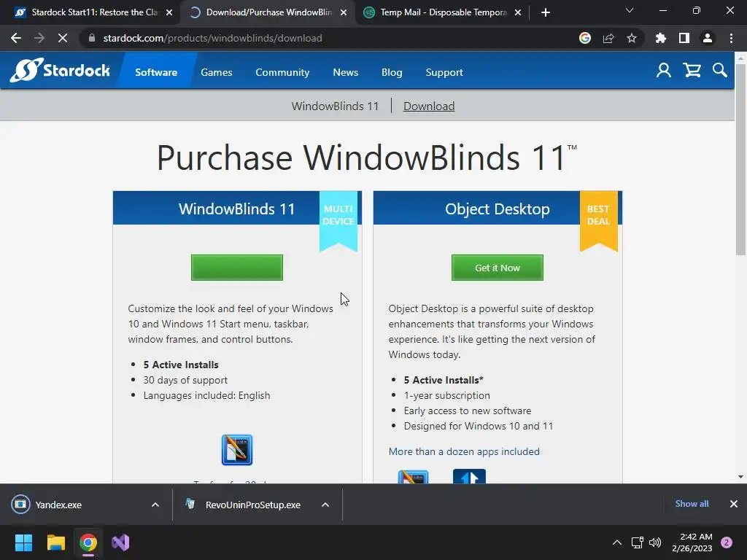This screenshot has width=747, height=560.
Task: Expand options for RevoUninProSetup.exe download
Action: click(325, 505)
